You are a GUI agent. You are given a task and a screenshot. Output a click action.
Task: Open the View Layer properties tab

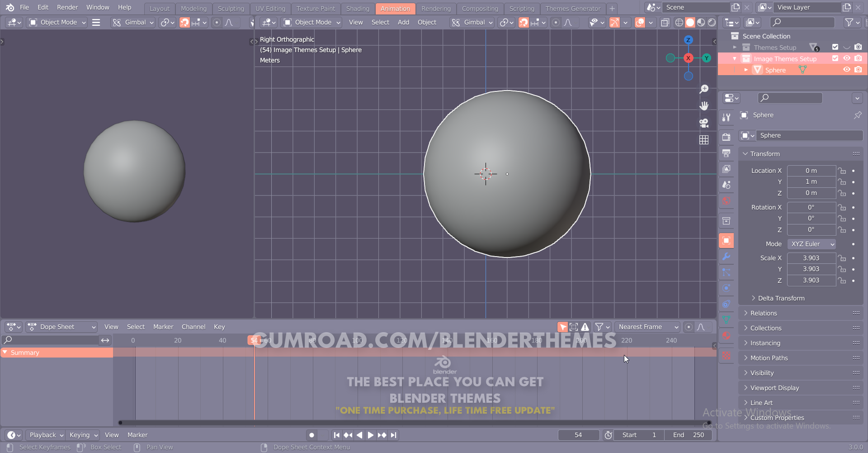726,169
